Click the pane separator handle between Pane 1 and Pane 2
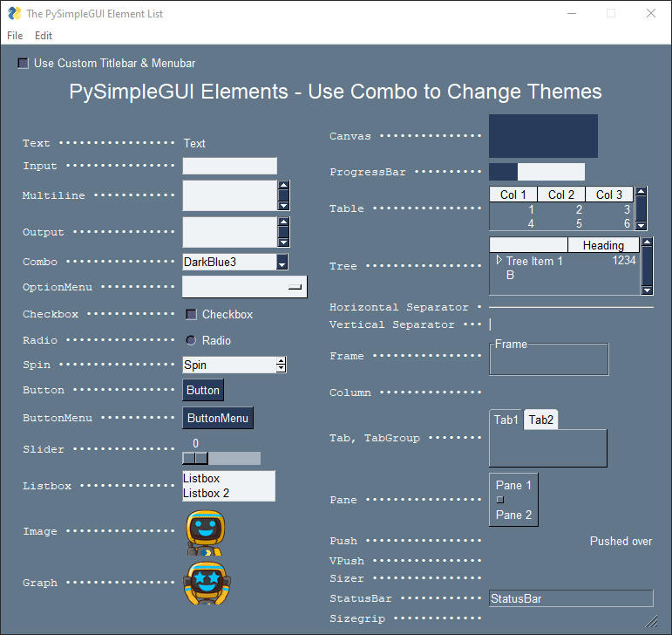The height and width of the screenshot is (635, 672). pos(499,500)
